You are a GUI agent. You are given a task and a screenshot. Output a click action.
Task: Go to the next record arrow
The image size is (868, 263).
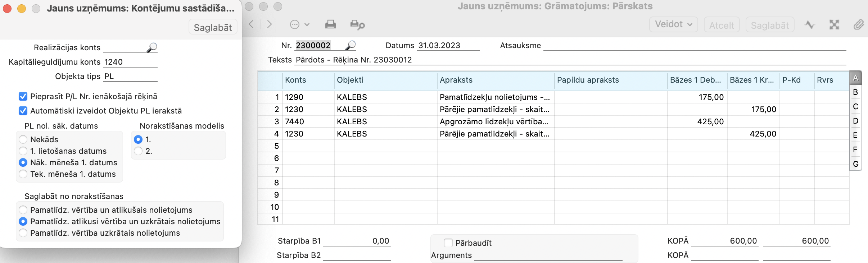[x=269, y=24]
